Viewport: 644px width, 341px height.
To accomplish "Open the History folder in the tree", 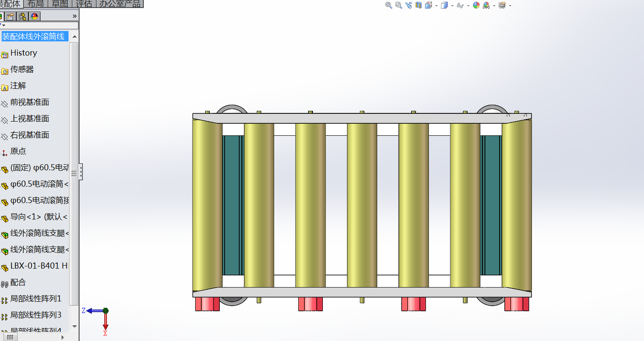I will click(24, 53).
